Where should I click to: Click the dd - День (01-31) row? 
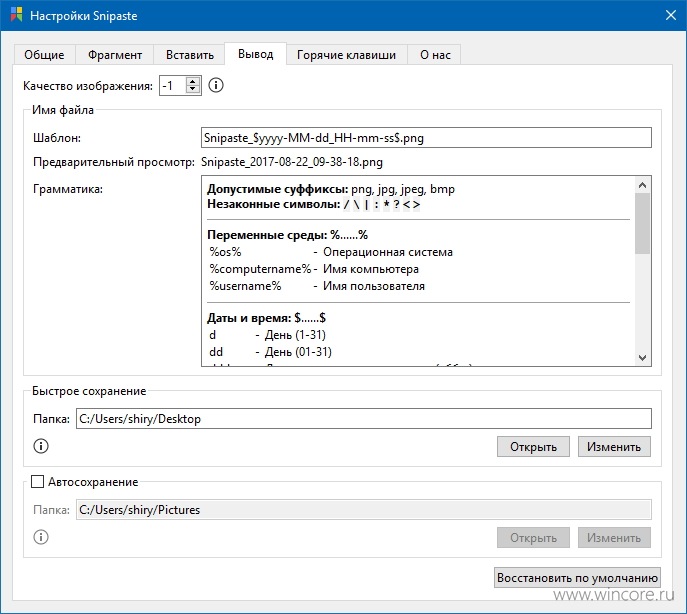(270, 351)
